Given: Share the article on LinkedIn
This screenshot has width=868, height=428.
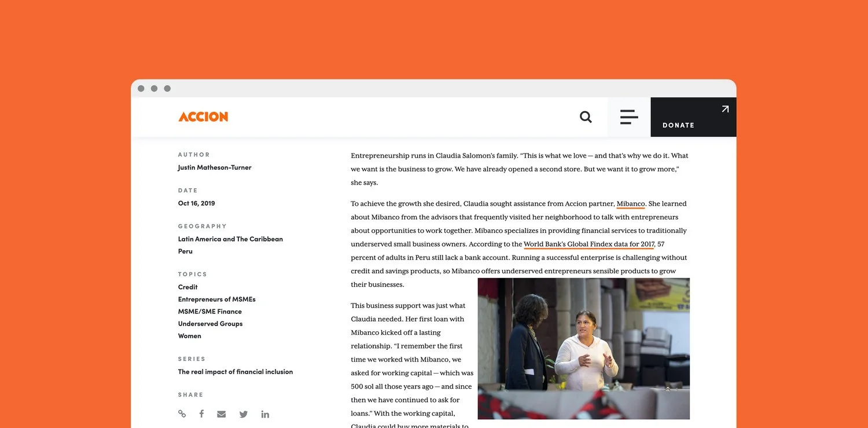Looking at the screenshot, I should point(265,414).
